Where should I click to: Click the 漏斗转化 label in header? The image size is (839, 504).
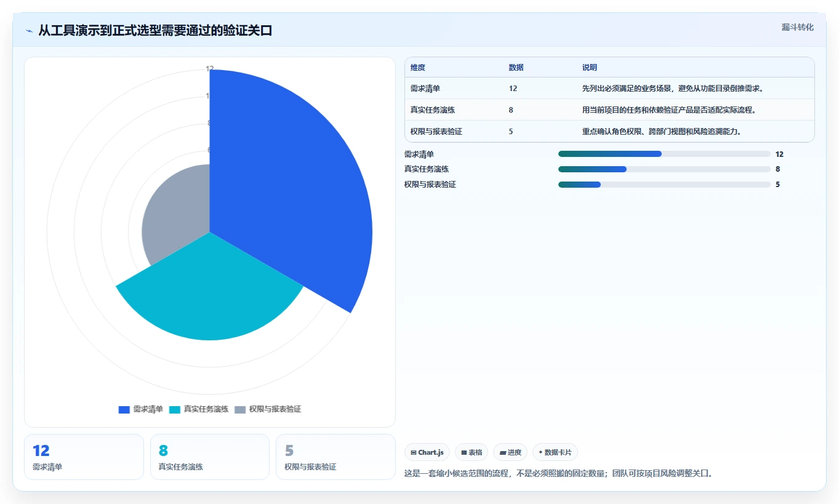pos(797,27)
